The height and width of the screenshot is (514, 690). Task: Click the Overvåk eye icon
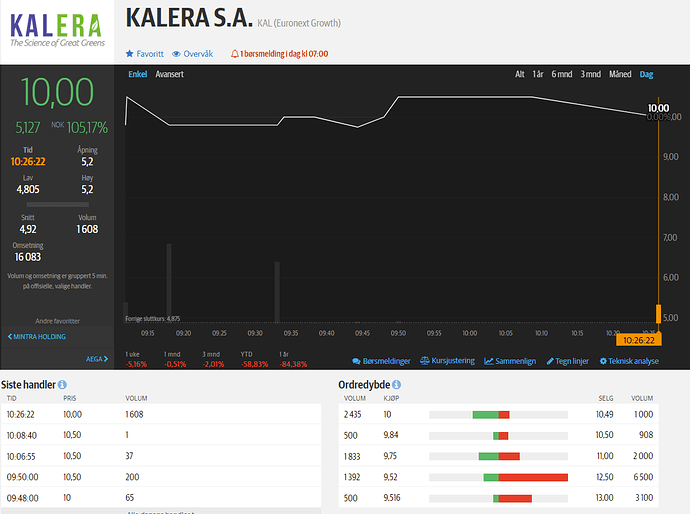(x=176, y=54)
